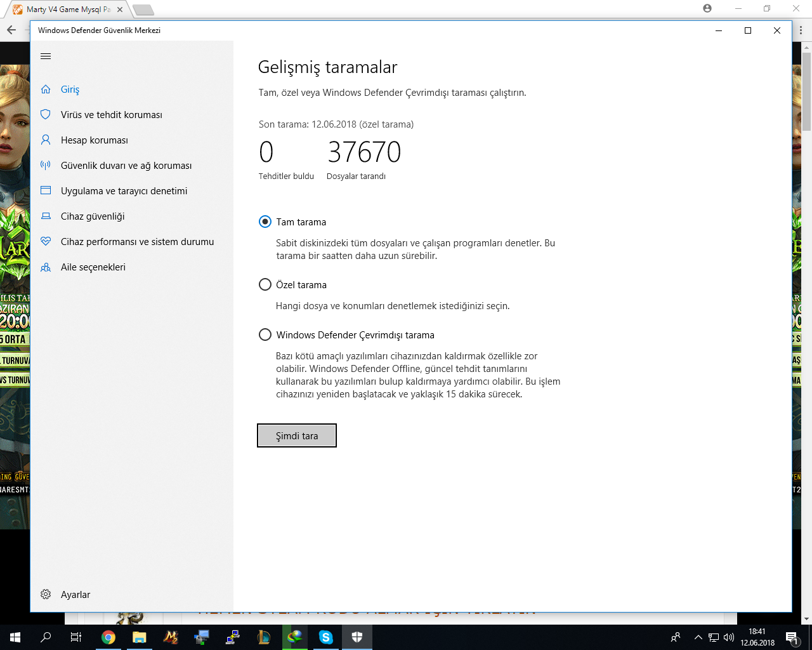This screenshot has width=812, height=650.
Task: Select the Özel tarama radio button
Action: click(265, 284)
